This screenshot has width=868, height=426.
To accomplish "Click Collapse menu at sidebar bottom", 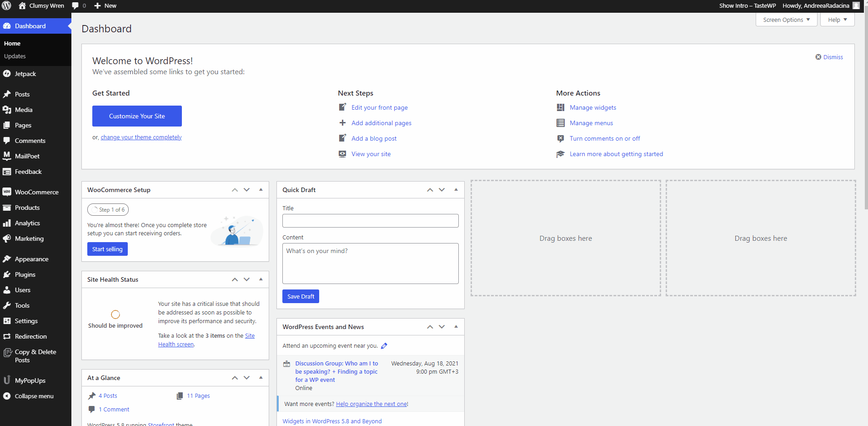I will [x=34, y=396].
